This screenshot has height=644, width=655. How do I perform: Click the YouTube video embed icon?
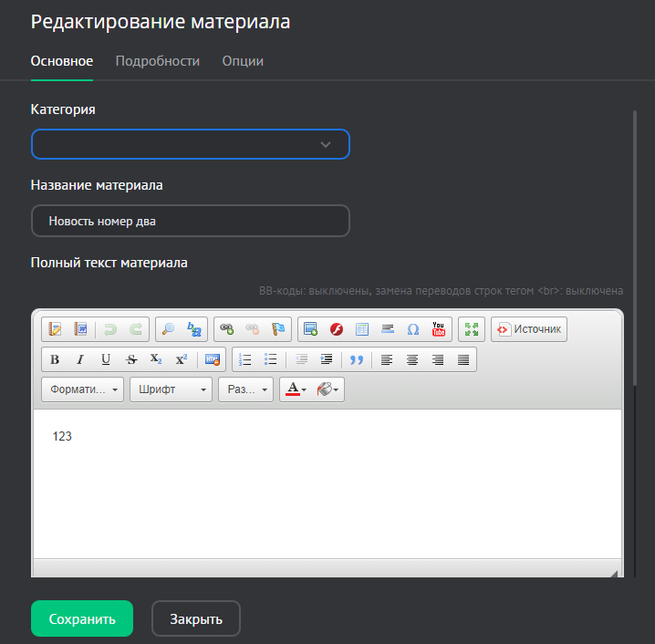tap(438, 329)
